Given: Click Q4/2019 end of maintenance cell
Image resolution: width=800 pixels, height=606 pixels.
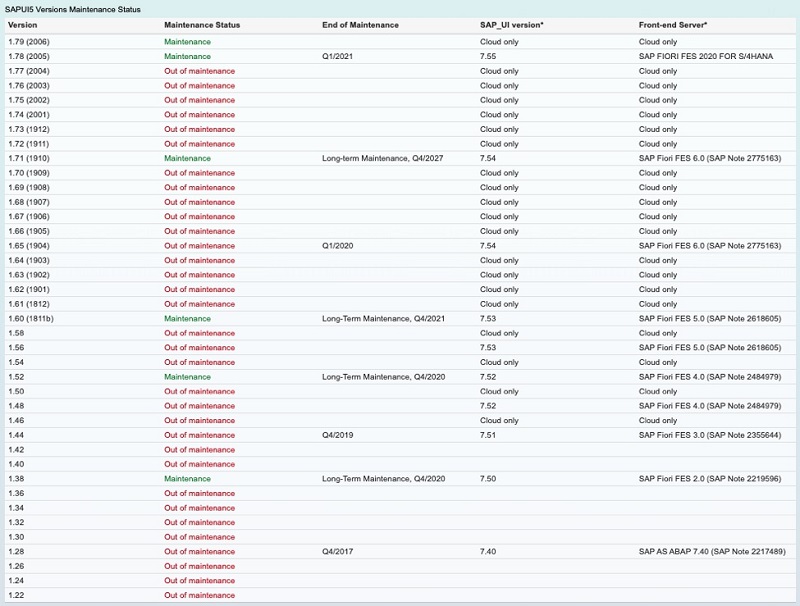Looking at the screenshot, I should (337, 435).
